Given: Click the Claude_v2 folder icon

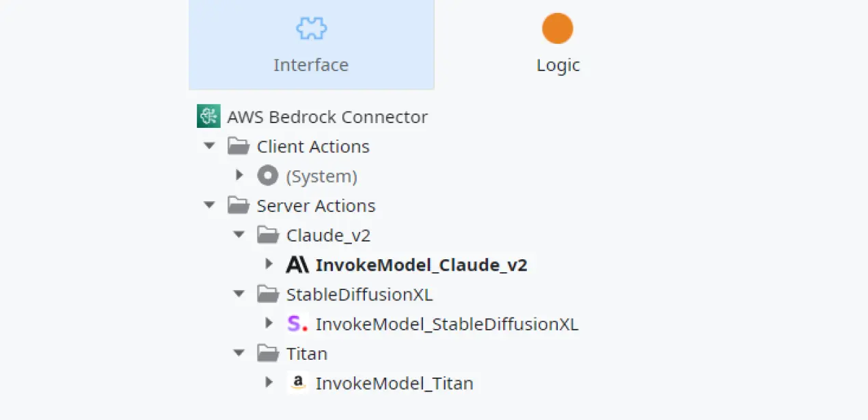Looking at the screenshot, I should [268, 234].
